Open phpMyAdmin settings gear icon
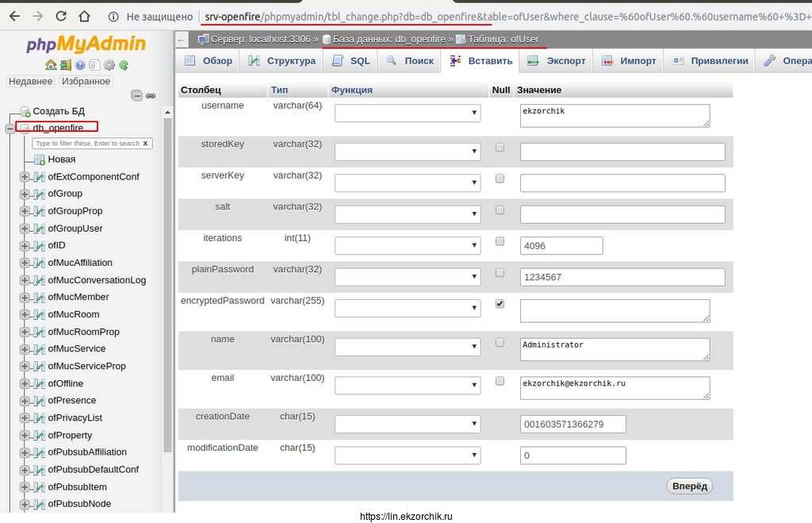 tap(109, 65)
